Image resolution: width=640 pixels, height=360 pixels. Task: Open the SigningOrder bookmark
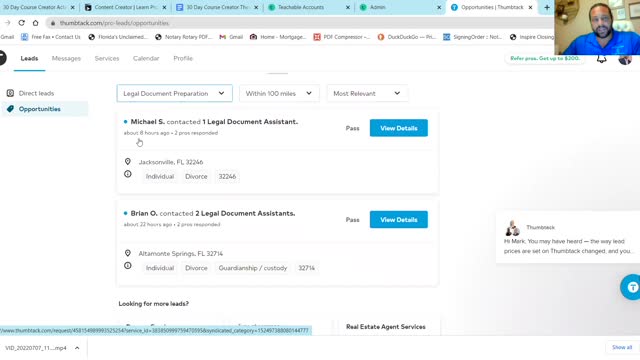[x=473, y=37]
